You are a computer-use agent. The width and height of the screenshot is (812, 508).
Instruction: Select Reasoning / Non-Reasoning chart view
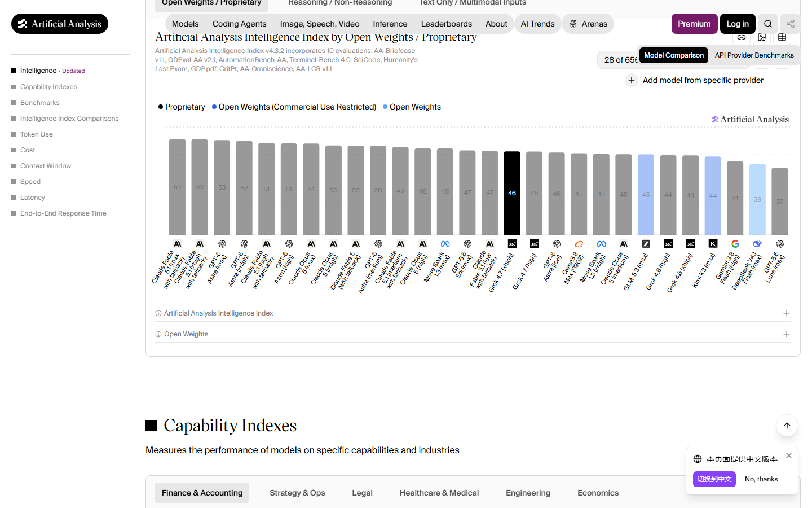click(x=340, y=3)
